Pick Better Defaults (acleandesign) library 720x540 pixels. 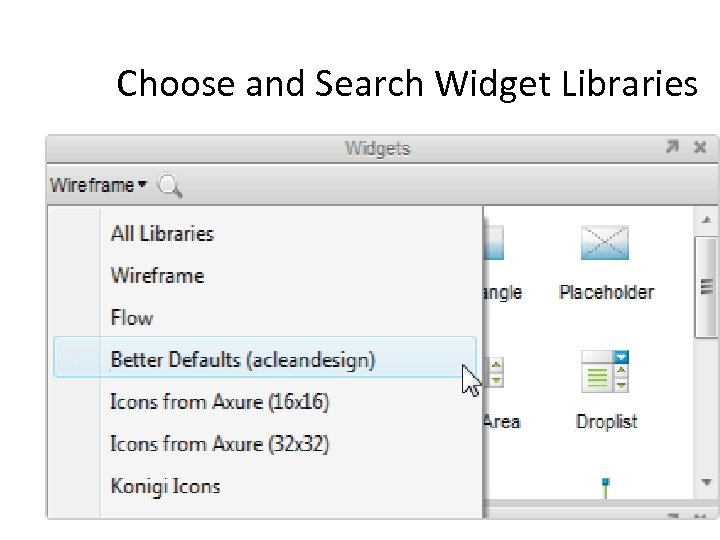click(x=242, y=360)
